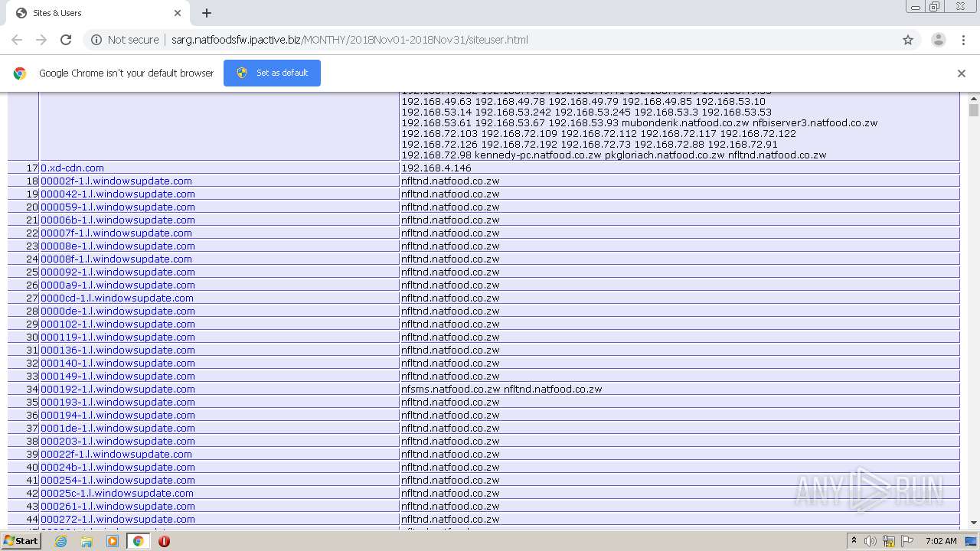The image size is (980, 551).
Task: Open media player from taskbar
Action: point(113,541)
